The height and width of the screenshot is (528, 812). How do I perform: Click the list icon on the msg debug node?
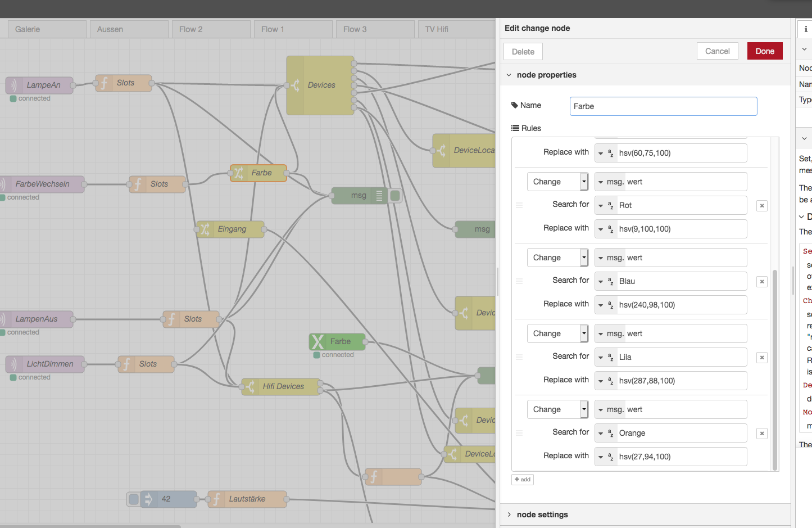(x=379, y=196)
